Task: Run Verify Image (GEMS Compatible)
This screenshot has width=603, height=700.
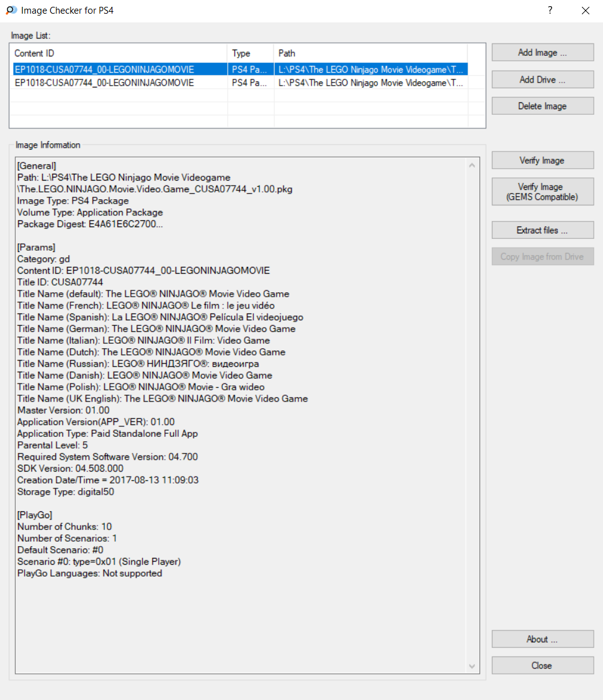Action: (x=542, y=192)
